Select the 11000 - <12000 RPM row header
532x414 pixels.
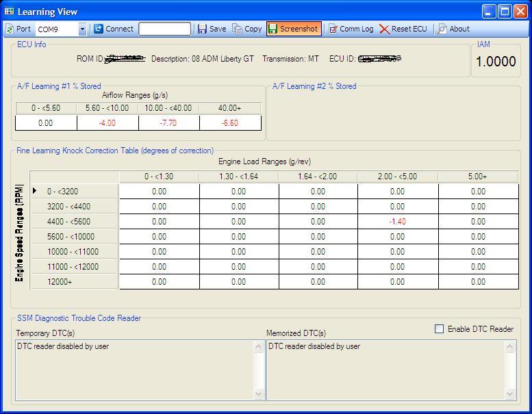(x=75, y=266)
